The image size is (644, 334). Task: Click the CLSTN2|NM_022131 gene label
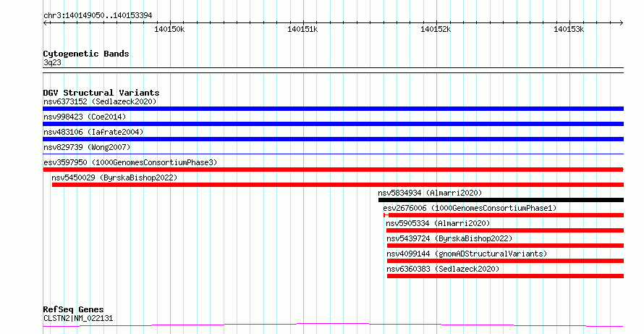[78, 318]
